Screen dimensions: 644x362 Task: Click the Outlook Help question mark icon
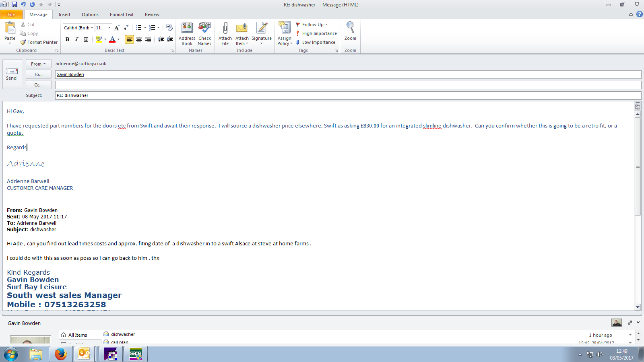pos(639,14)
